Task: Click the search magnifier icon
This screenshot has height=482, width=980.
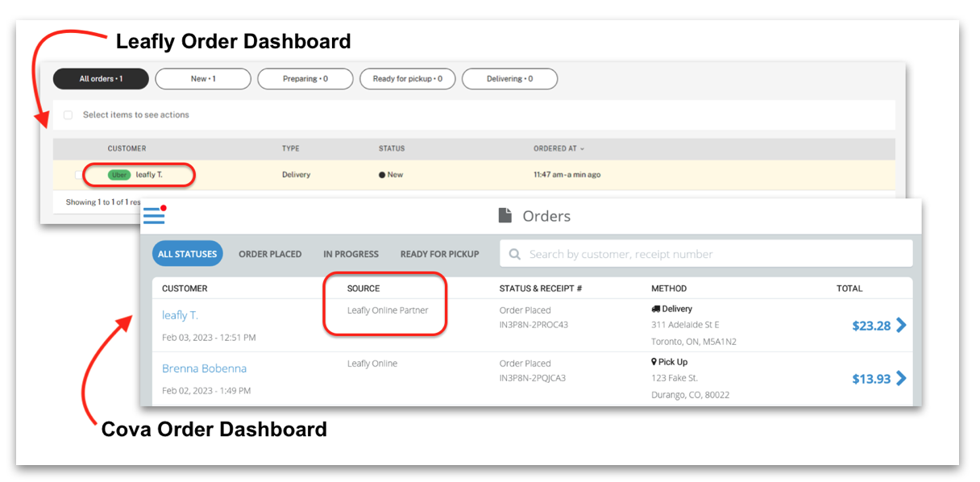Action: [515, 254]
